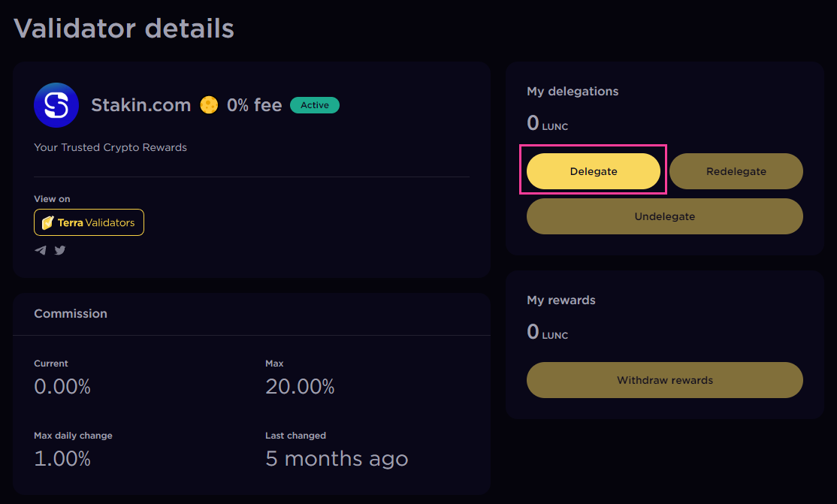Click the max commission value 20.00%
837x504 pixels.
tap(300, 387)
